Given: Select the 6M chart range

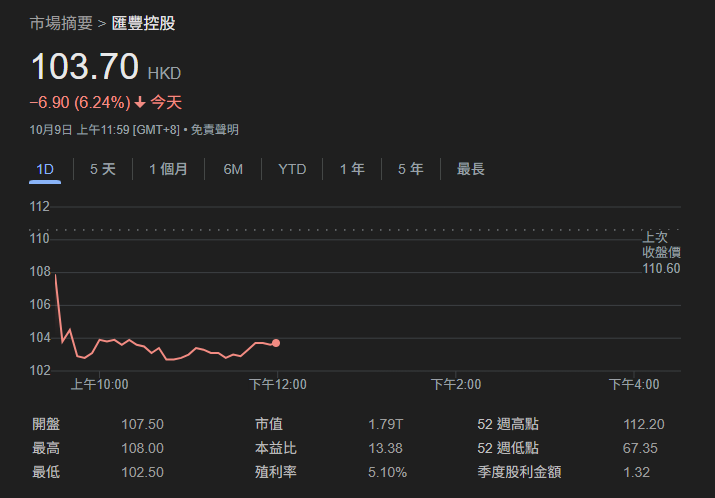Looking at the screenshot, I should (233, 169).
